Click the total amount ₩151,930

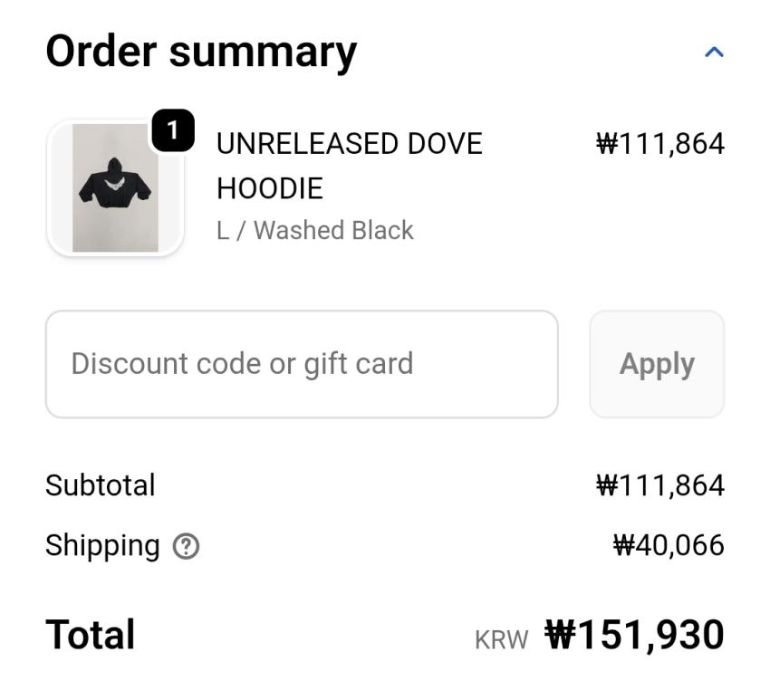click(634, 635)
